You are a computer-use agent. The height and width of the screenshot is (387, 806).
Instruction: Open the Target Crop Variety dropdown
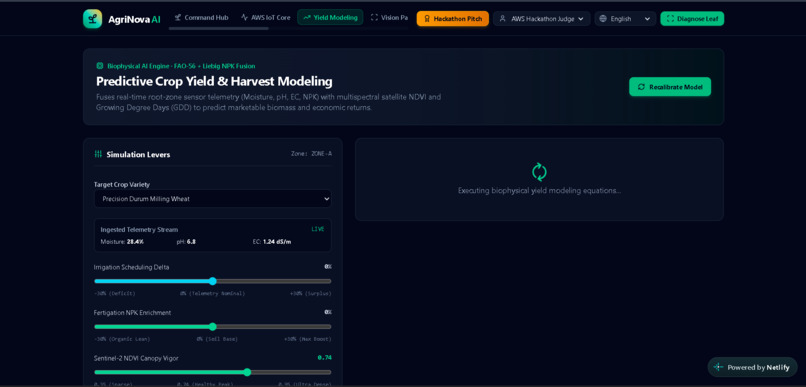tap(213, 199)
